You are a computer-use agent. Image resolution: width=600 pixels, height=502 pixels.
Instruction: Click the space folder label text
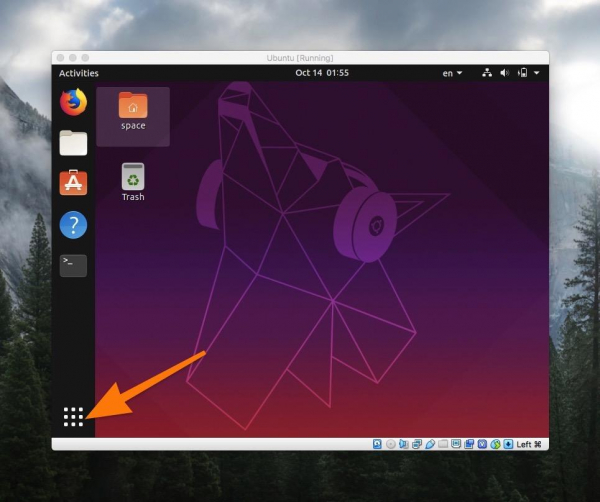click(x=133, y=126)
